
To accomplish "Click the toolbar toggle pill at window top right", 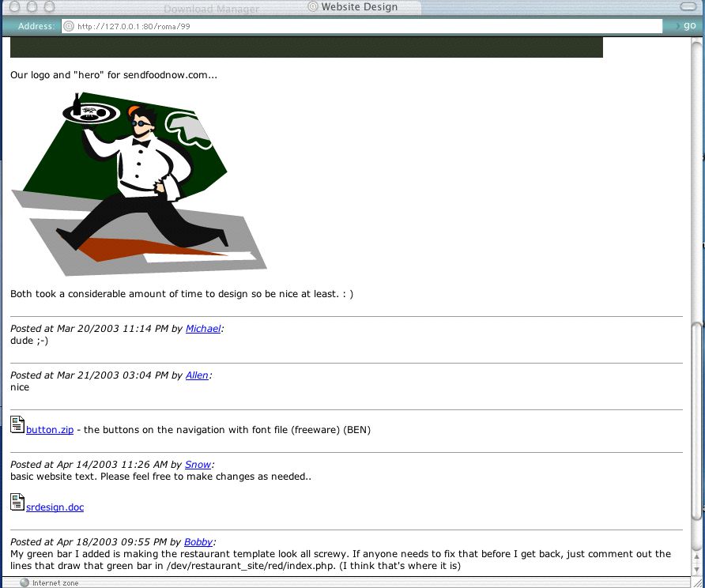I will click(x=688, y=6).
